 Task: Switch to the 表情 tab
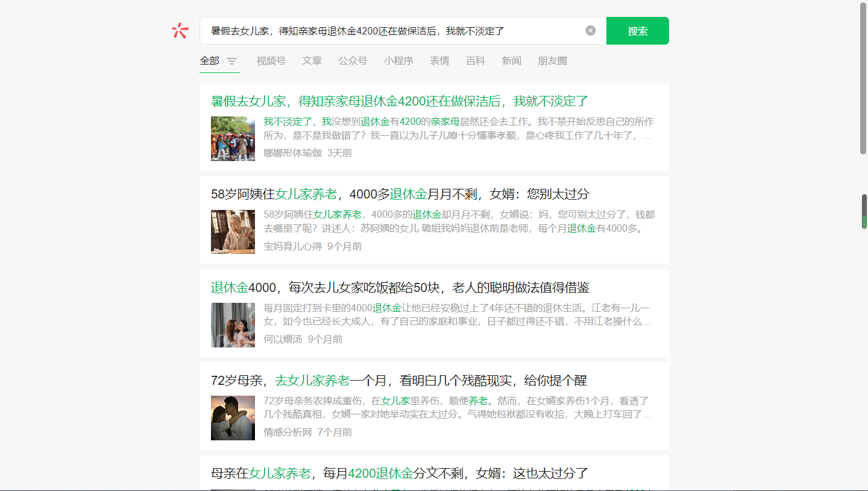point(439,61)
